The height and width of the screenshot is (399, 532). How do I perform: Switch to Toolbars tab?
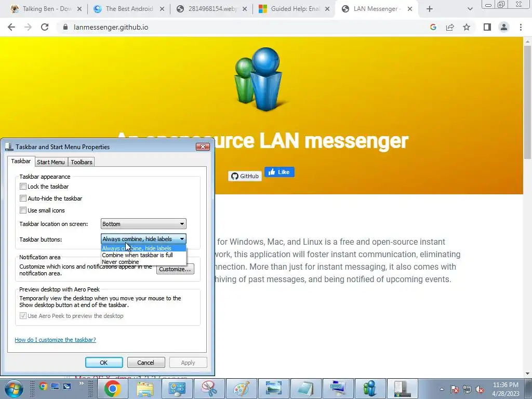tap(82, 162)
